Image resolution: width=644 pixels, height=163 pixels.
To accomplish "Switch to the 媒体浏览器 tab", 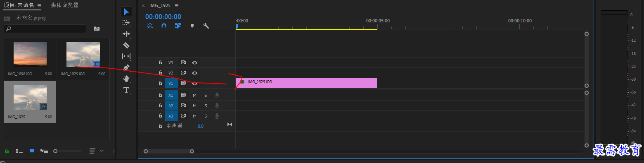I will (64, 5).
